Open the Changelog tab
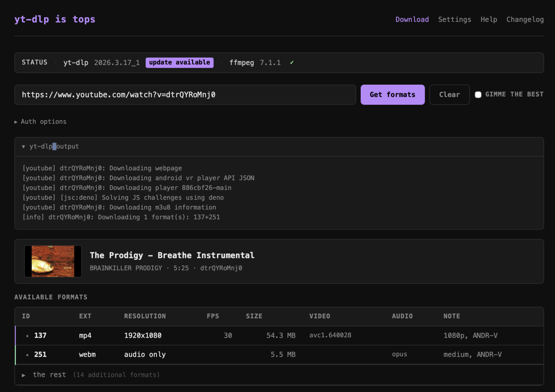The image size is (555, 392). pos(525,19)
